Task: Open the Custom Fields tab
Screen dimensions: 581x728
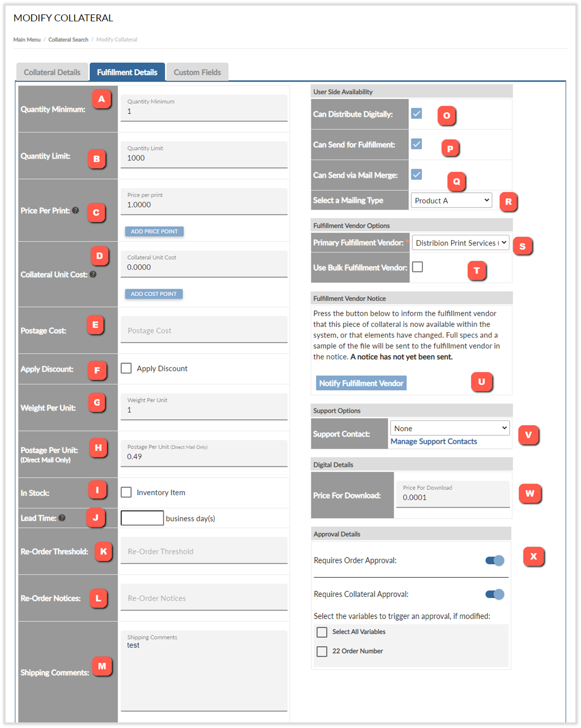Action: tap(198, 72)
